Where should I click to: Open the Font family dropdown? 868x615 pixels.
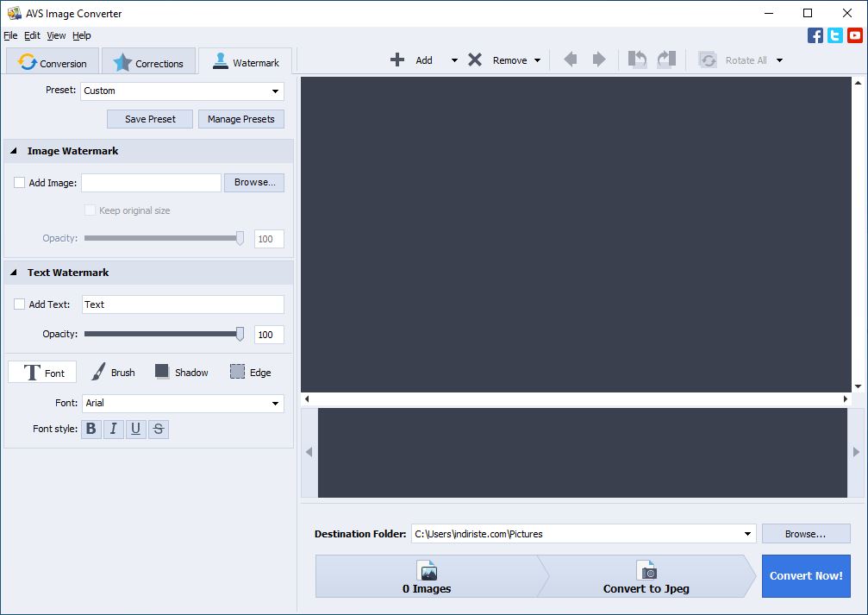(183, 404)
